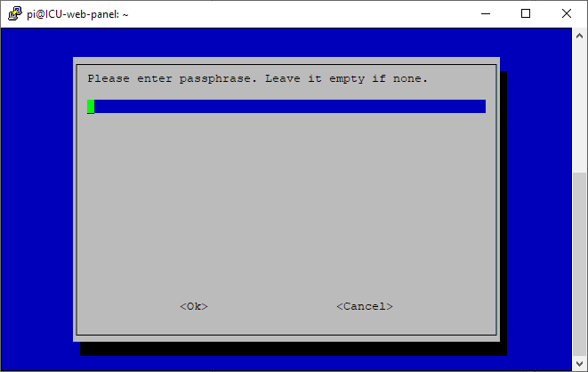This screenshot has height=372, width=588.
Task: Minimize the PuTTY terminal window
Action: 486,14
